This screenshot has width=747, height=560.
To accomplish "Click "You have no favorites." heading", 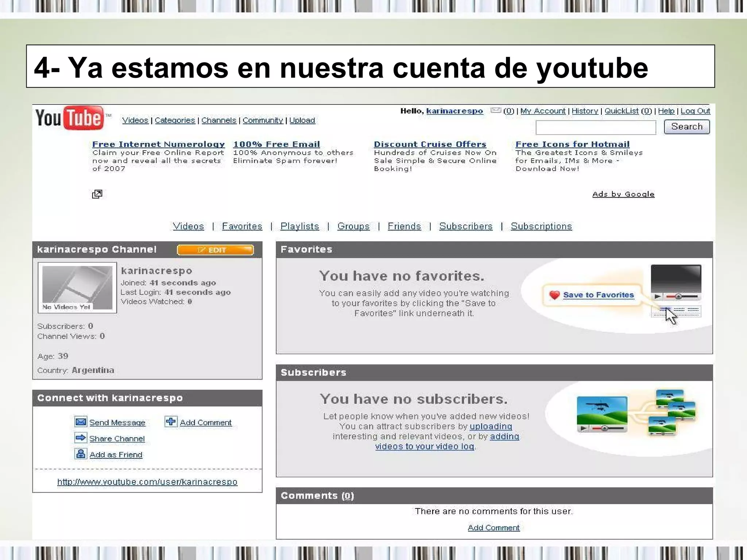I will [402, 276].
